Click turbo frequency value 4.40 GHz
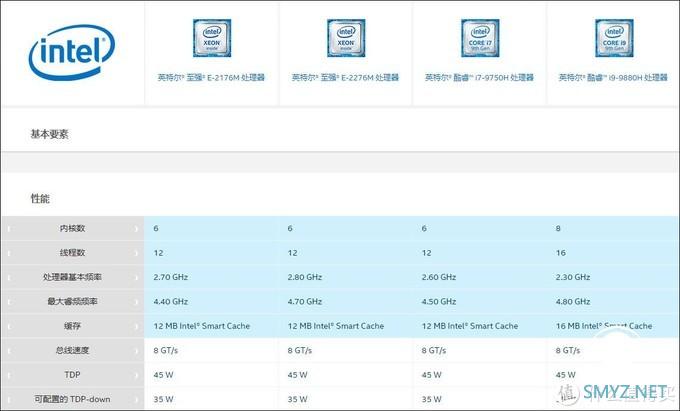 [x=170, y=301]
